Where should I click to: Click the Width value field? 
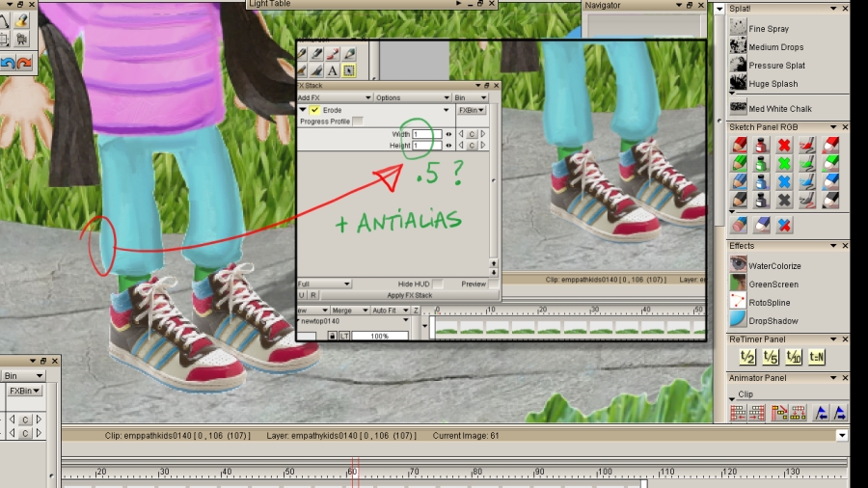click(x=427, y=134)
